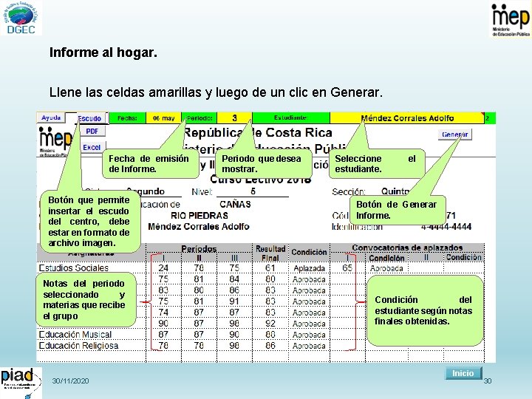The height and width of the screenshot is (399, 532).
Task: Select the 'Convocatorias de aplazados' header
Action: click(407, 248)
